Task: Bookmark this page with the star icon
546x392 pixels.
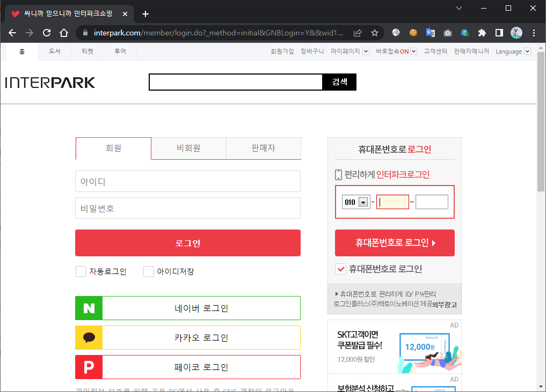Action: (375, 33)
